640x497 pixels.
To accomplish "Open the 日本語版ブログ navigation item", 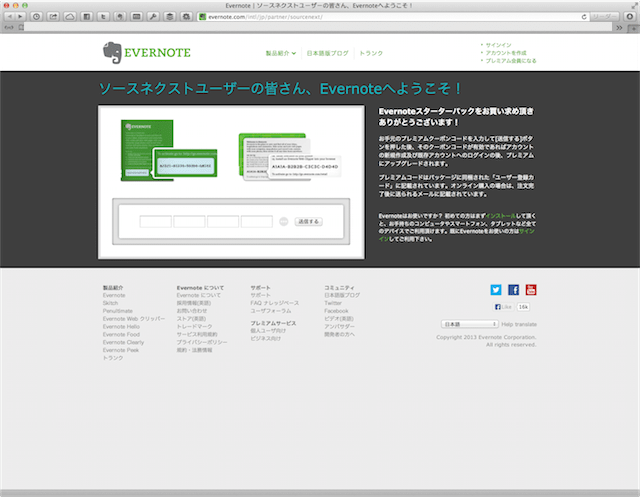I will coord(327,53).
